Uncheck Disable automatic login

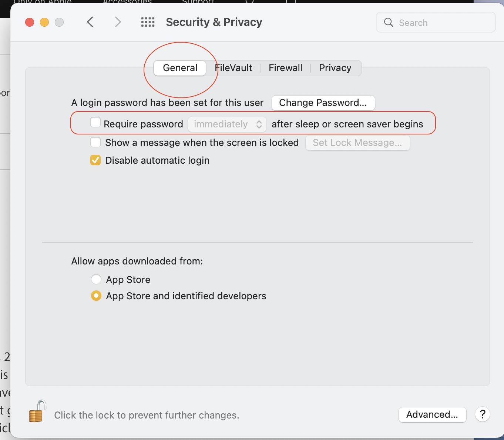(95, 160)
